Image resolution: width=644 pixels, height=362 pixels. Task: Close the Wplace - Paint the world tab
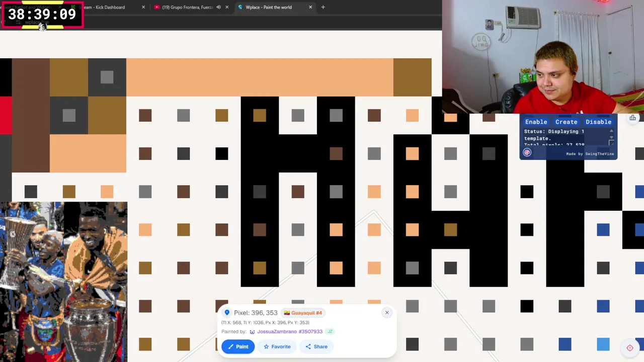[310, 7]
